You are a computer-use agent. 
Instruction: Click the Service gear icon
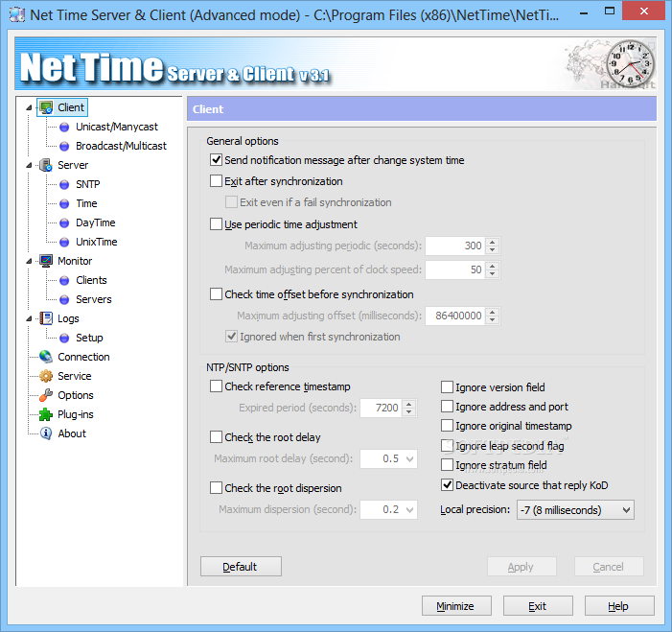(x=46, y=376)
